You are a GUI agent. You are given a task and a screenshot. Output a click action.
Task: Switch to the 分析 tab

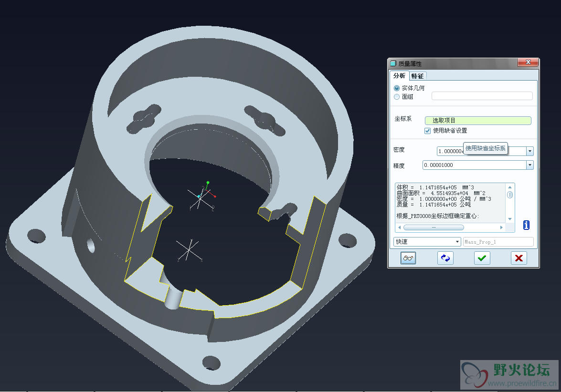click(399, 76)
